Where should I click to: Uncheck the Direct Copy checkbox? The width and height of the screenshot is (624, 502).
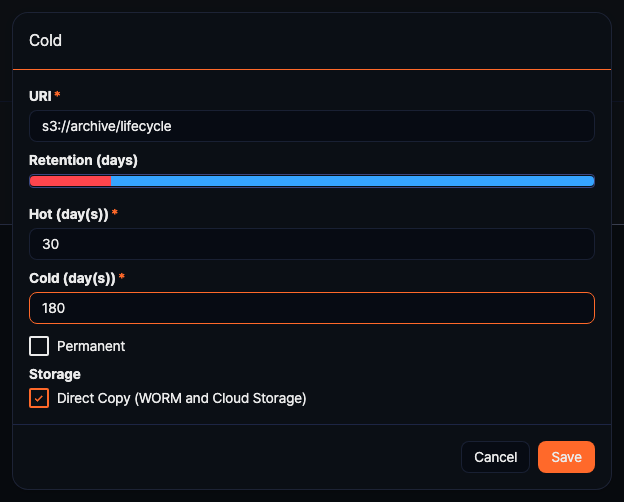pyautogui.click(x=39, y=398)
